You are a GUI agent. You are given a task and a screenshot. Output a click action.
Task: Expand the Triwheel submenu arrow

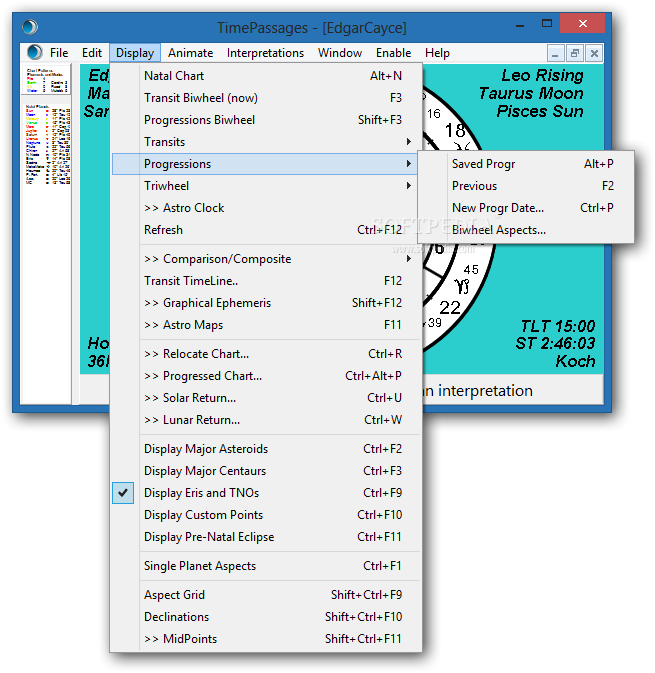(x=409, y=185)
